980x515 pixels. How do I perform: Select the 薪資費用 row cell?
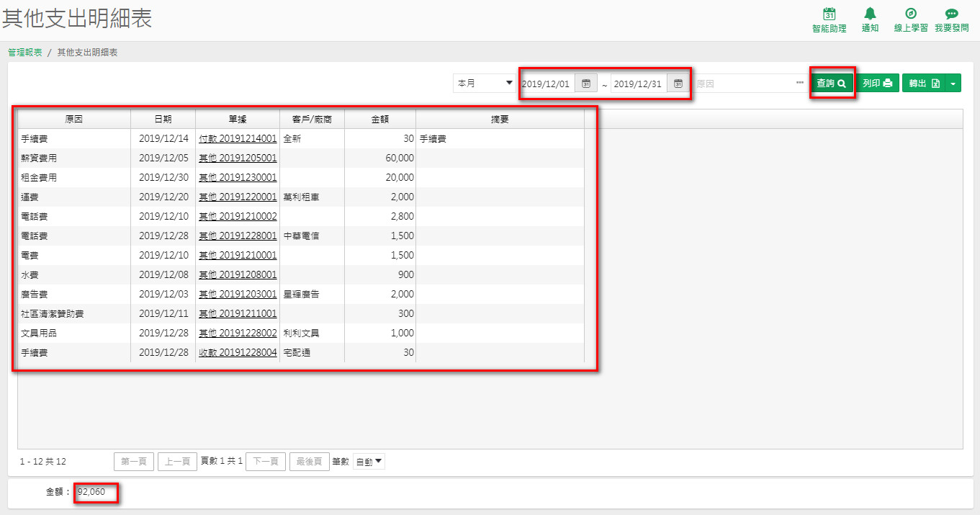[74, 158]
